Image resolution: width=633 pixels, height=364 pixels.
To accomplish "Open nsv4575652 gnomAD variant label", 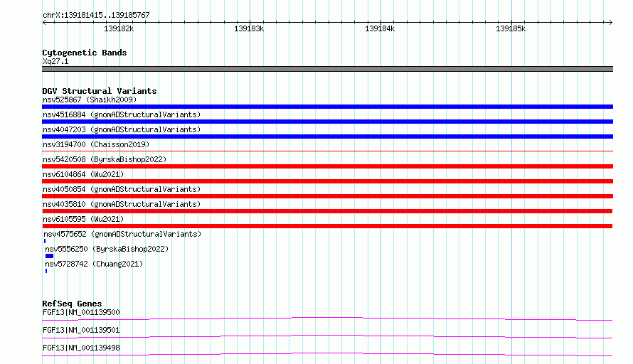I will coord(122,234).
